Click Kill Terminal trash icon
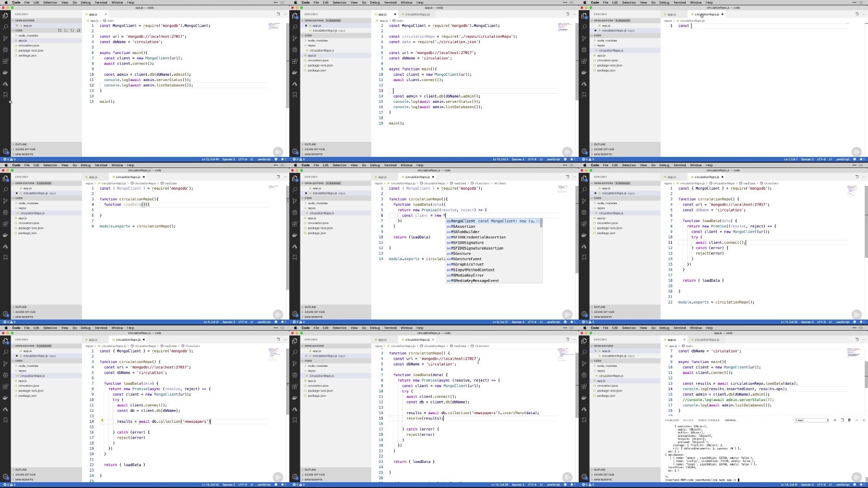Screen dimensions: 868x488 pos(849,420)
